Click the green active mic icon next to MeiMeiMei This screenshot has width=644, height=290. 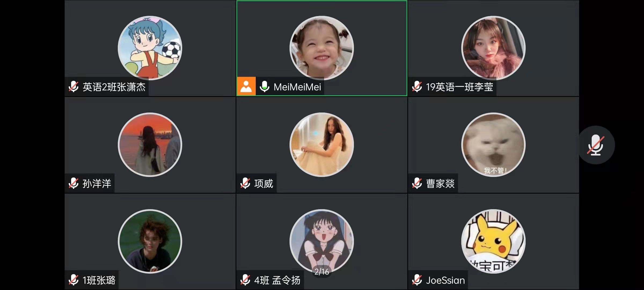point(265,87)
